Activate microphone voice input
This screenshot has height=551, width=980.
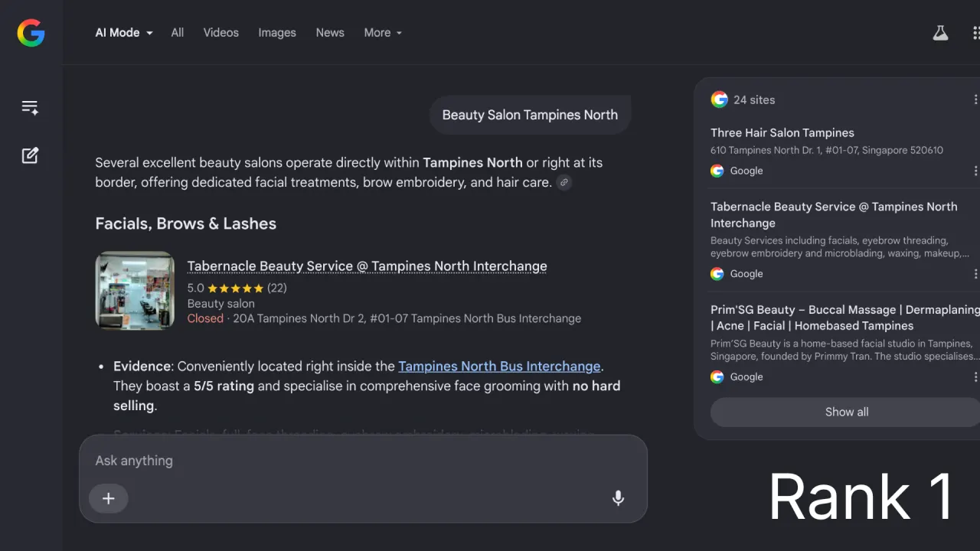[x=618, y=498]
